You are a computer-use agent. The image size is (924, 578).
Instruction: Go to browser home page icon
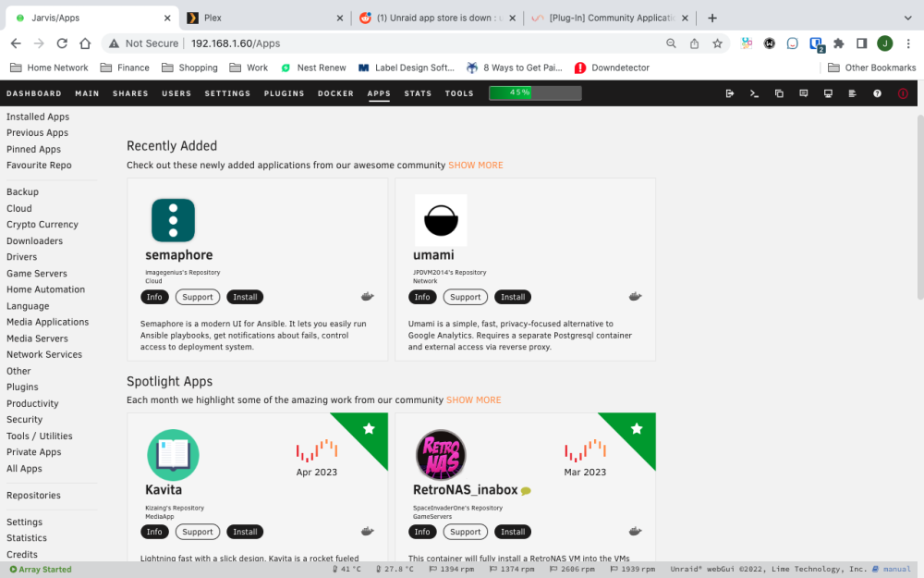click(x=85, y=43)
